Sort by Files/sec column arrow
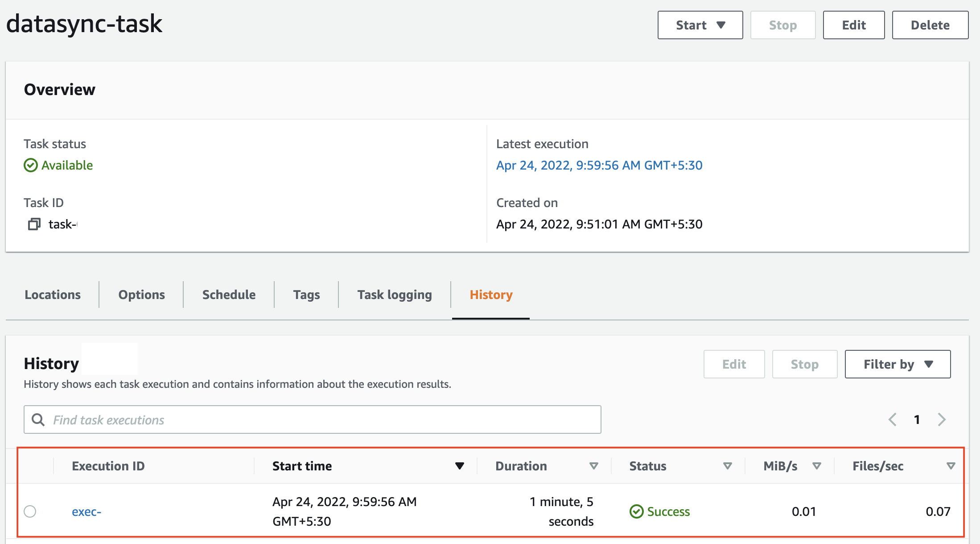This screenshot has width=980, height=544. coord(951,466)
